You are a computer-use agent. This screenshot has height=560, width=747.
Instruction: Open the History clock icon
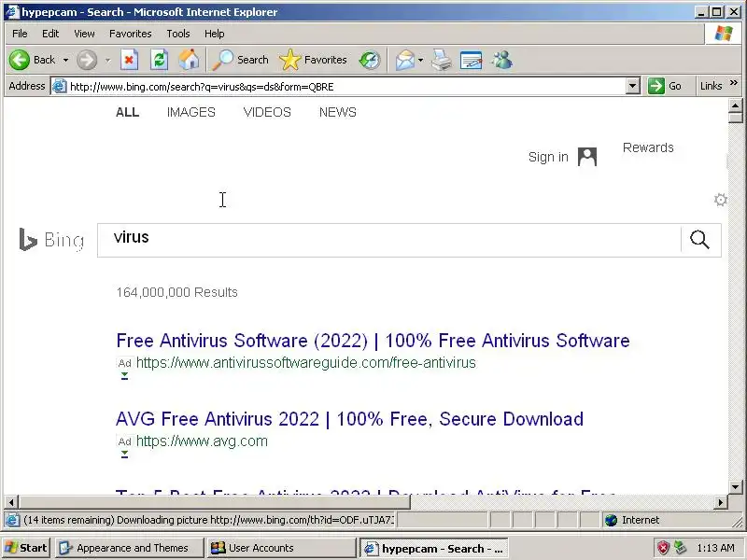(370, 60)
